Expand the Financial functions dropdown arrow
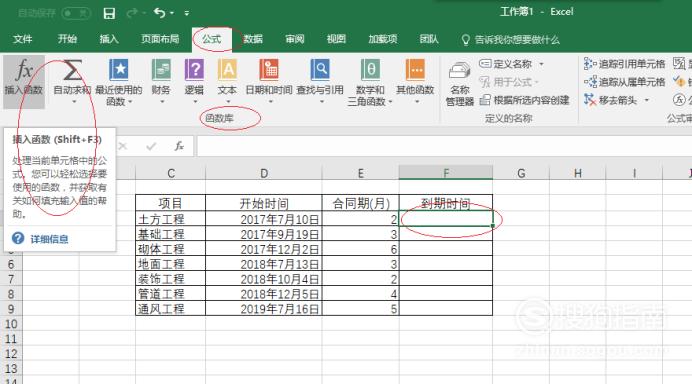This screenshot has height=384, width=692. point(162,102)
